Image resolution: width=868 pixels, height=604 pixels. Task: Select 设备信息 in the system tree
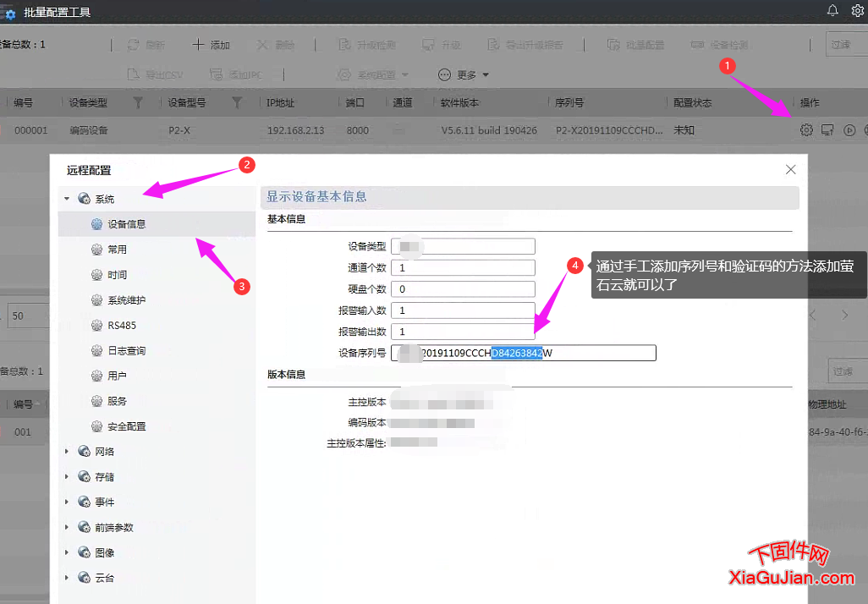click(157, 224)
